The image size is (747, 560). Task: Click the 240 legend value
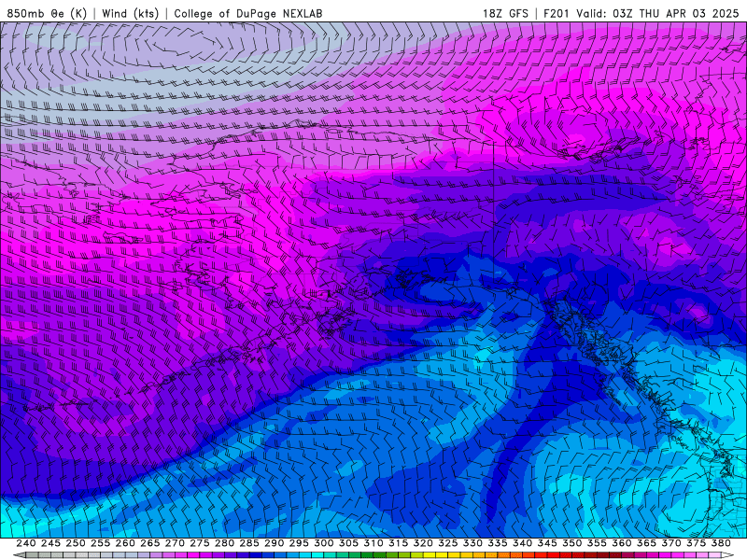26,543
